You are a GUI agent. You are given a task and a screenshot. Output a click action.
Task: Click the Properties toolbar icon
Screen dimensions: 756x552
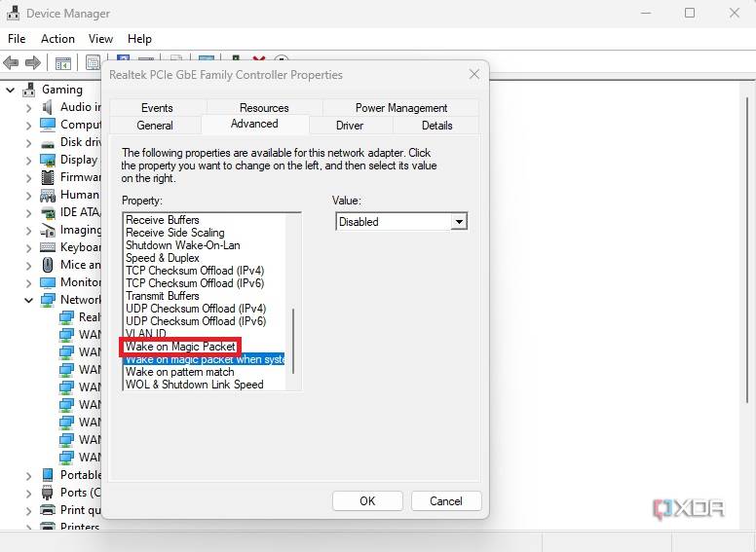[x=93, y=62]
